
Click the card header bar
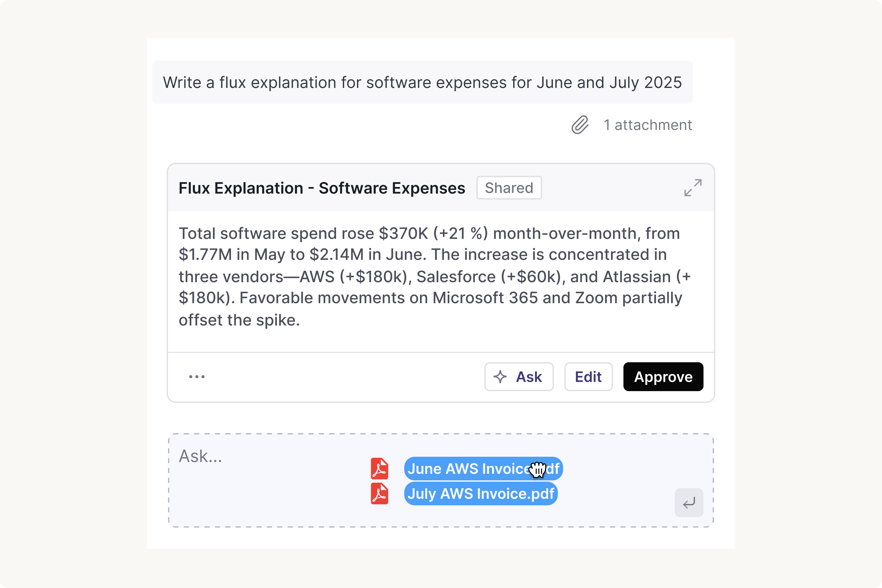[441, 187]
